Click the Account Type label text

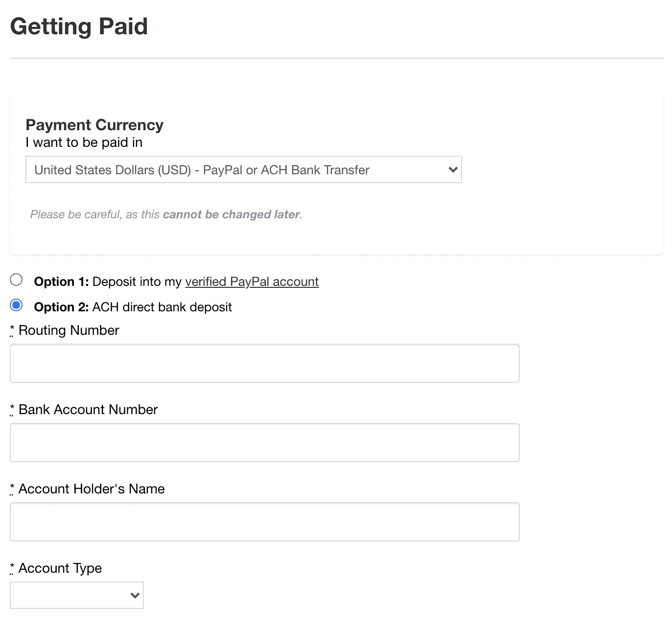pyautogui.click(x=60, y=568)
